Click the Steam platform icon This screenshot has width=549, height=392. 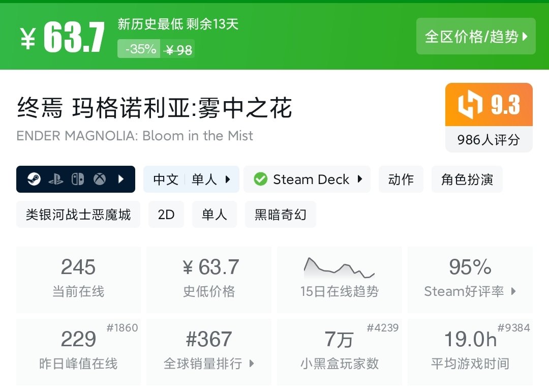point(34,179)
